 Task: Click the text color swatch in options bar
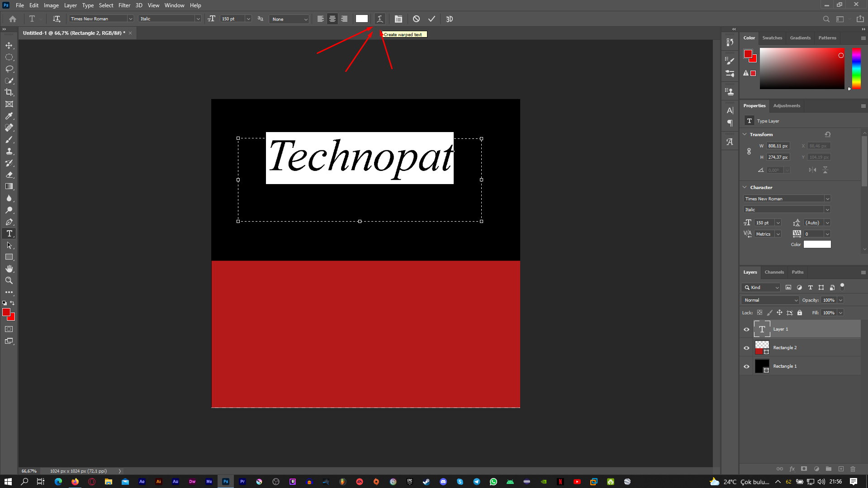[x=361, y=19]
